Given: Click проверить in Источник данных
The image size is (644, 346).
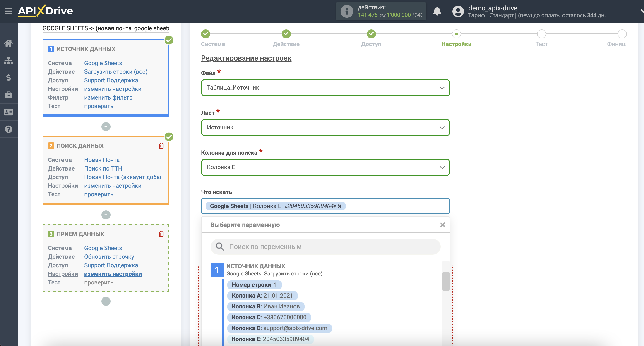Looking at the screenshot, I should coord(99,106).
